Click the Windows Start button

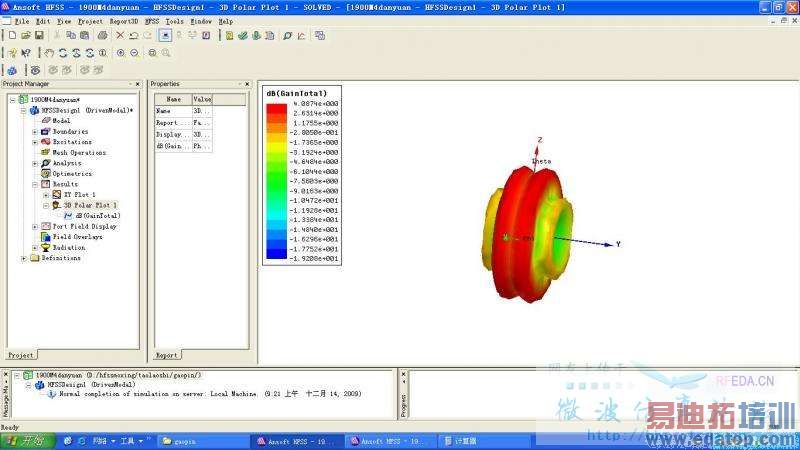(28, 441)
